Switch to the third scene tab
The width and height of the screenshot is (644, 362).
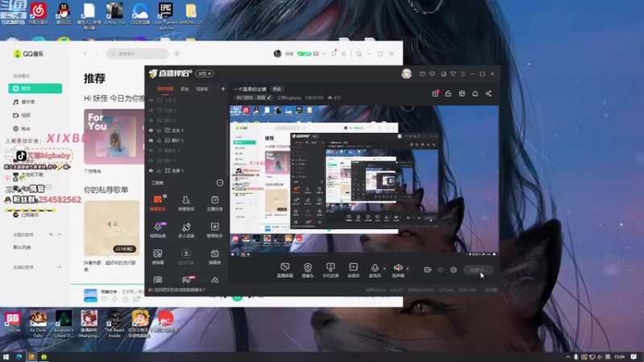202,89
